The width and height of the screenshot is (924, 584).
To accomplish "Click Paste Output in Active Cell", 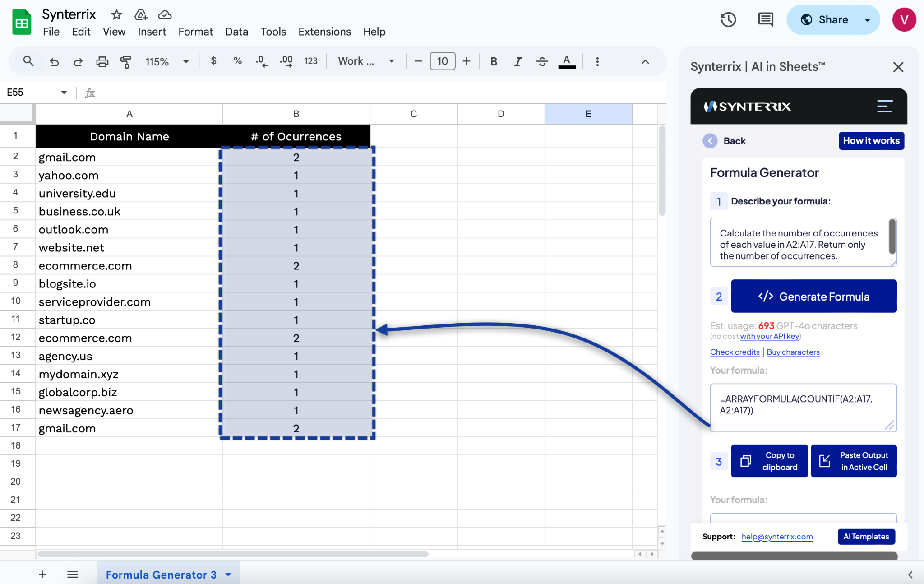I will [854, 461].
